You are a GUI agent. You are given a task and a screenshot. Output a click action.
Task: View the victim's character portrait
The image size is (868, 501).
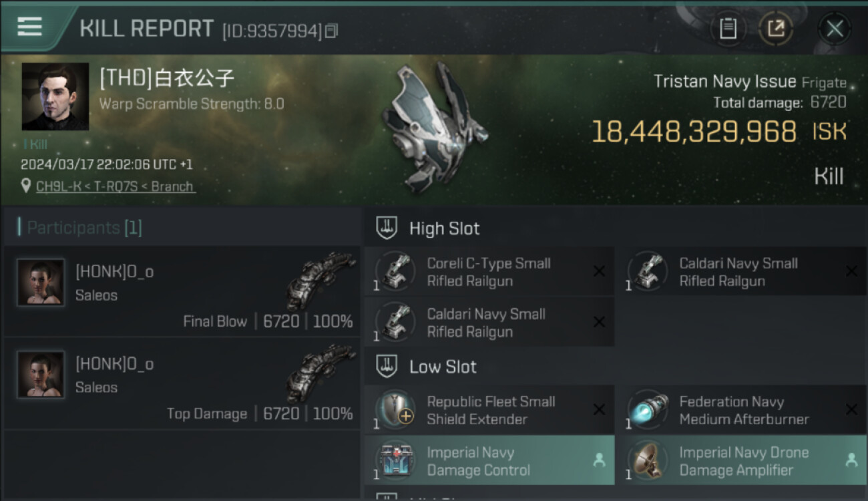pos(55,96)
